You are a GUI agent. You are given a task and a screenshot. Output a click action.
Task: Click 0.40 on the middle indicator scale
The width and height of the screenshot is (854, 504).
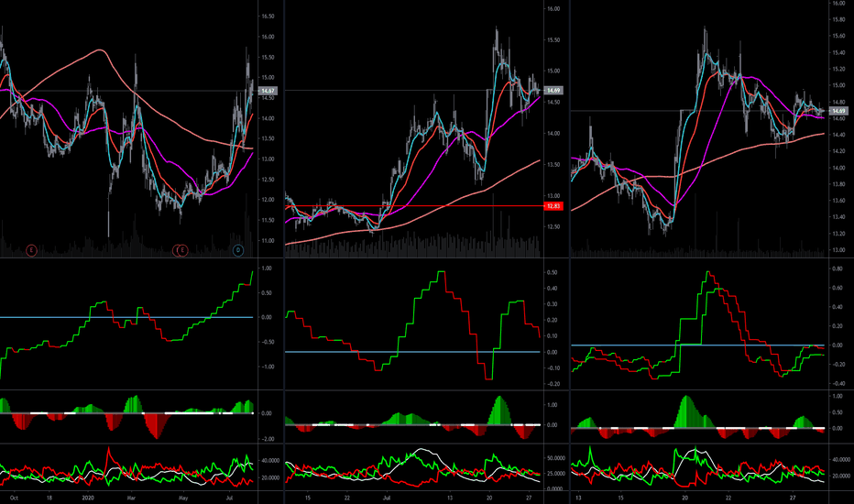(552, 289)
